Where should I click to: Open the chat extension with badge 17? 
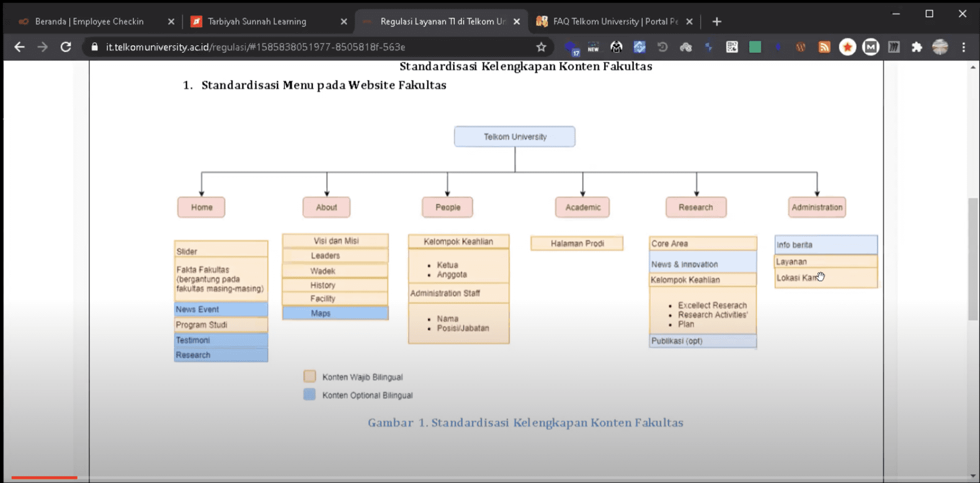[x=571, y=47]
